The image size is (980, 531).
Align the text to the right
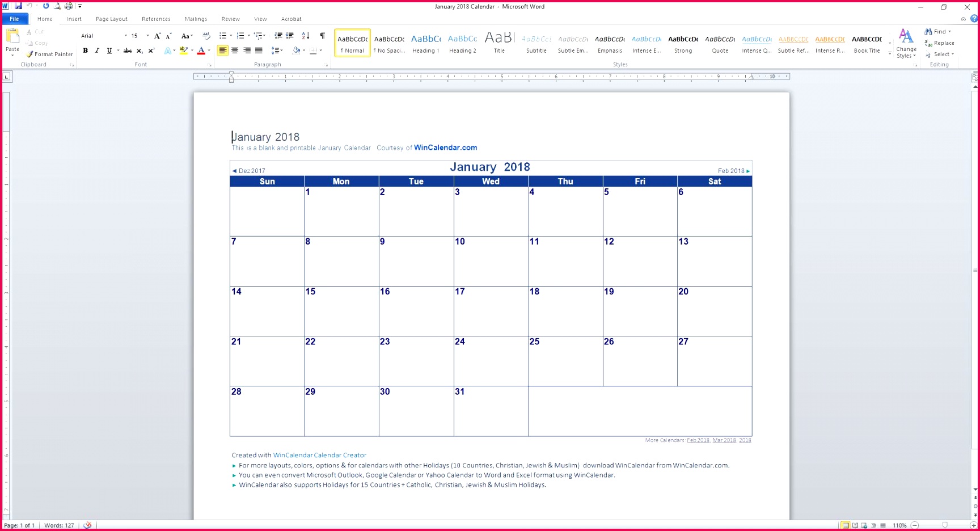tap(247, 50)
